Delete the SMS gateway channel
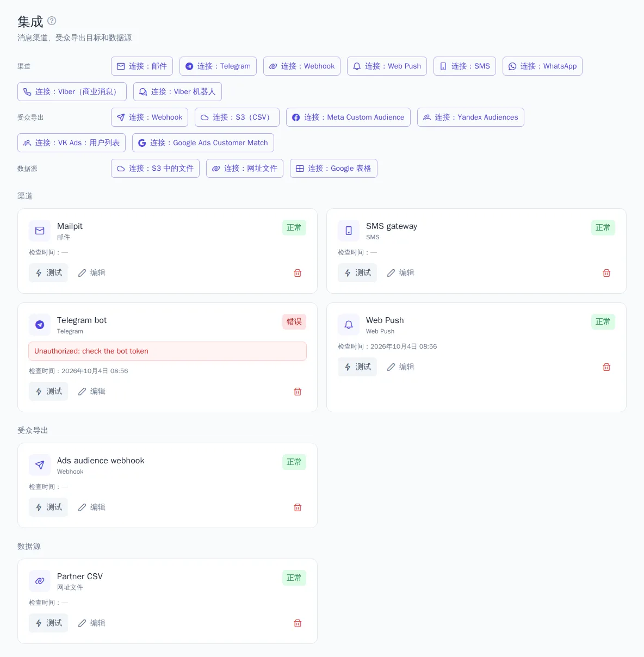644x657 pixels. click(x=606, y=273)
